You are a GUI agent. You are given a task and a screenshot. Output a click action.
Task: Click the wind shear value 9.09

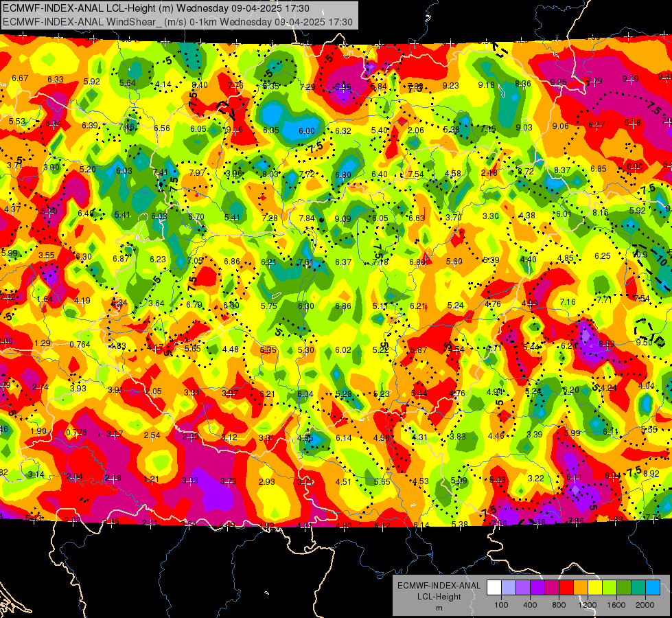343,219
